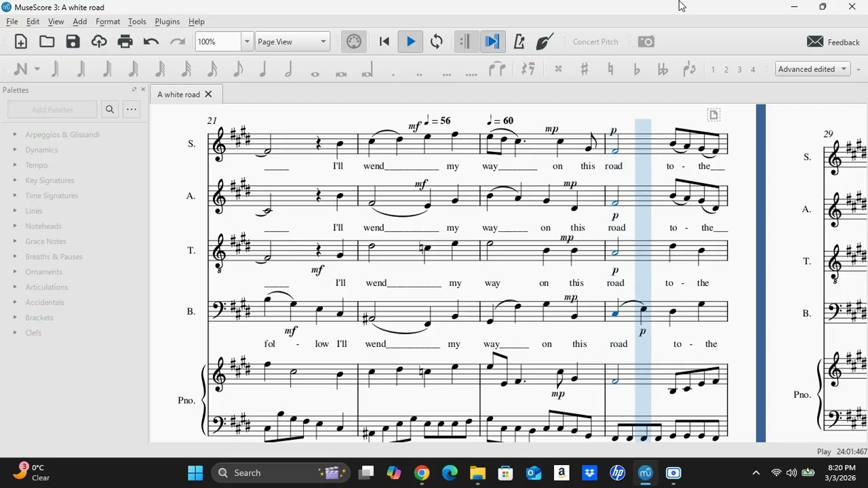Viewport: 868px width, 488px height.
Task: Upload the score online with the cloud icon
Action: (x=99, y=42)
